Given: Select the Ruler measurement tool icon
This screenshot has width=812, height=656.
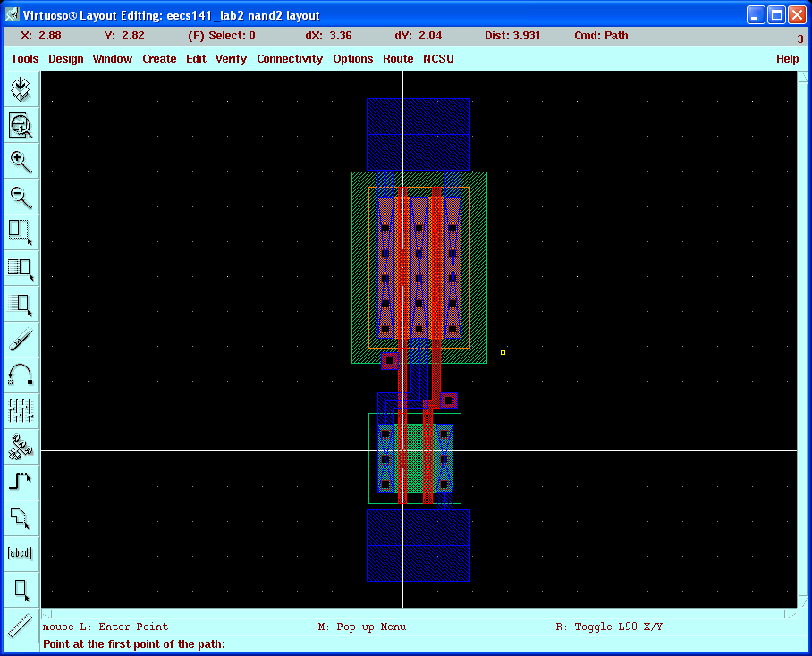Looking at the screenshot, I should 21,625.
